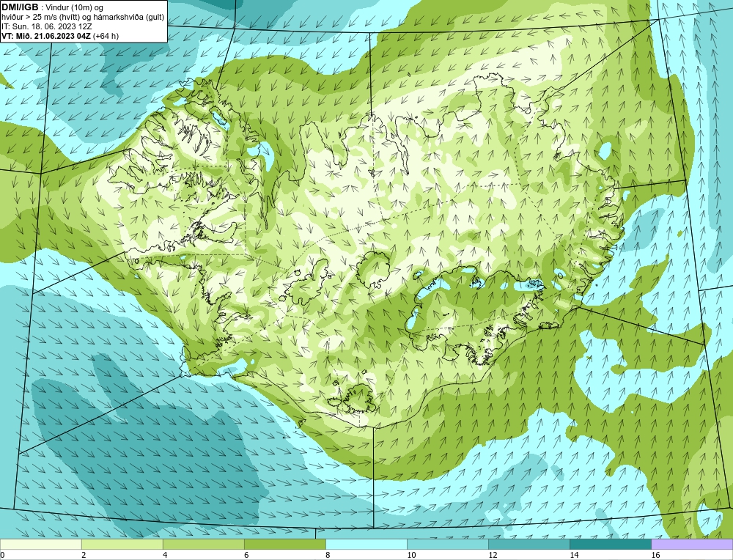Click the legend scale label '4'
This screenshot has height=560, width=733.
[x=165, y=555]
